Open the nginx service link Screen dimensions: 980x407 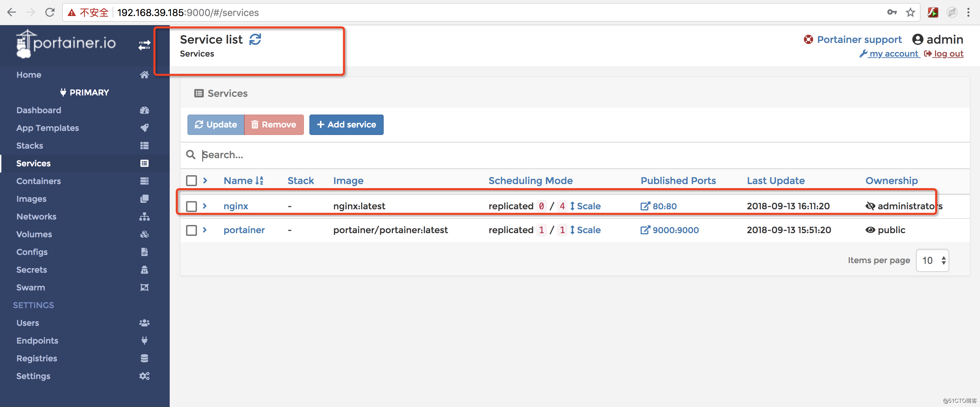coord(236,206)
